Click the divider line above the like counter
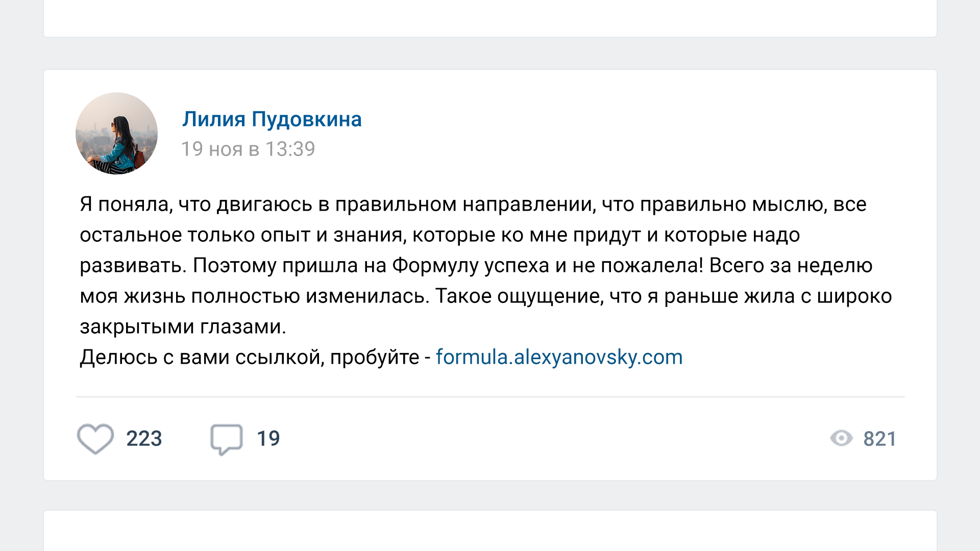Viewport: 980px width, 551px height. 490,396
